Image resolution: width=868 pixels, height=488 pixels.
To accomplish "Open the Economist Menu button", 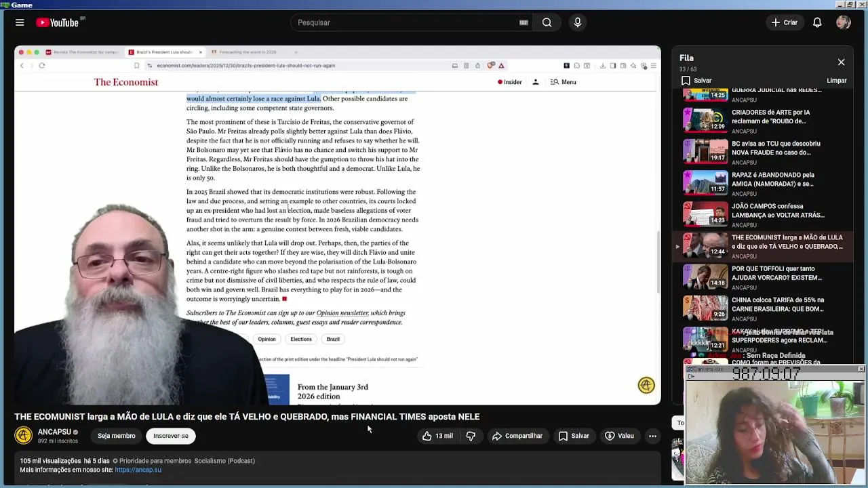I will point(564,82).
